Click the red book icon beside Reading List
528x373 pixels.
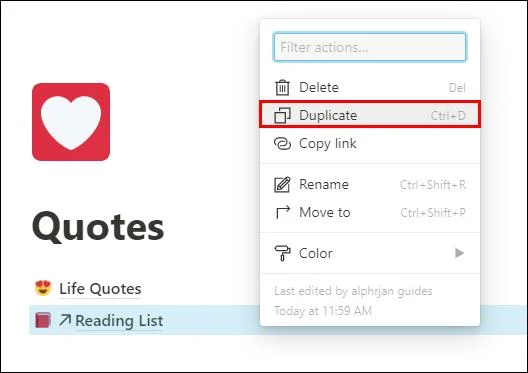[43, 320]
